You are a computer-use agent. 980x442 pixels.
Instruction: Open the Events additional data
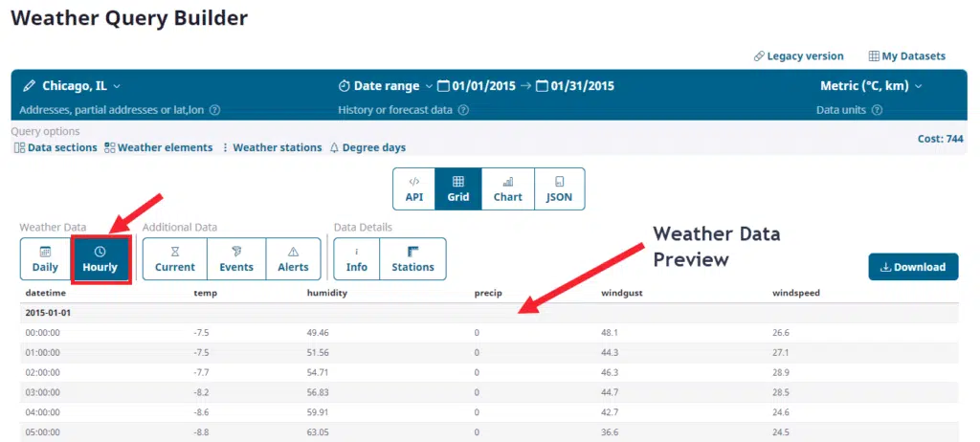(x=234, y=259)
